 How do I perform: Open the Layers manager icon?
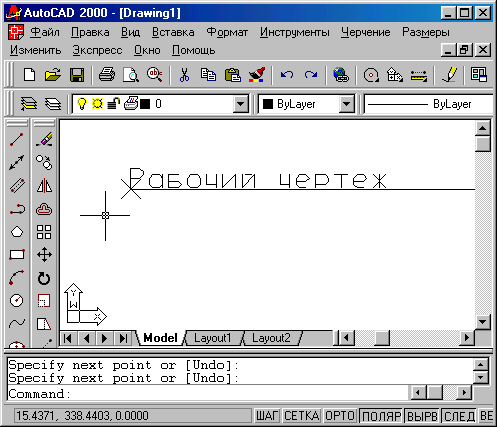click(53, 104)
